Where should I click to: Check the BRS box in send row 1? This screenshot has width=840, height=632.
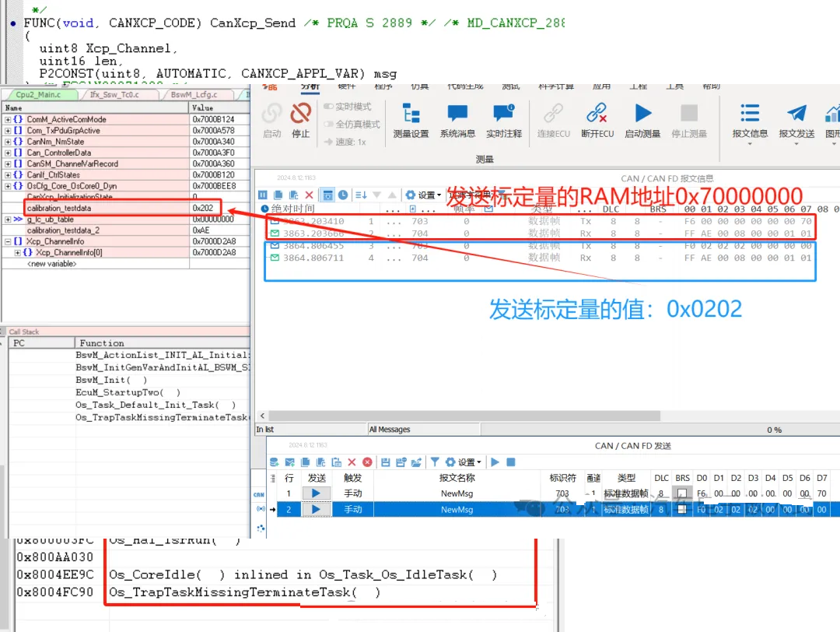click(x=682, y=493)
